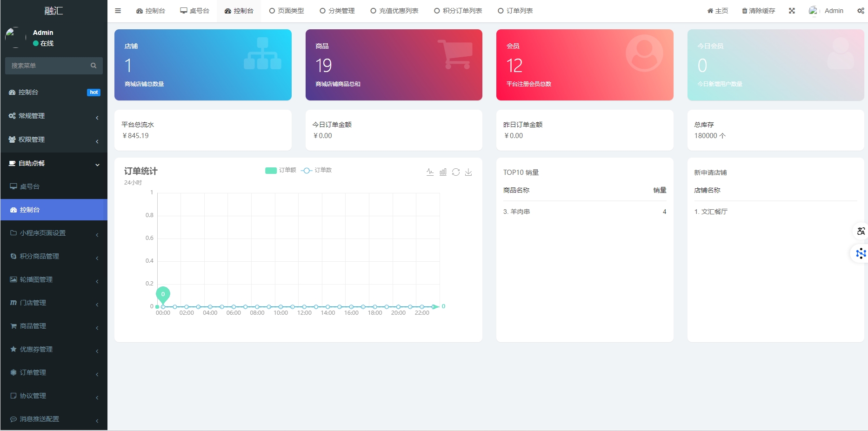Click the fullscreen expand icon in header
This screenshot has width=868, height=431.
click(x=792, y=11)
